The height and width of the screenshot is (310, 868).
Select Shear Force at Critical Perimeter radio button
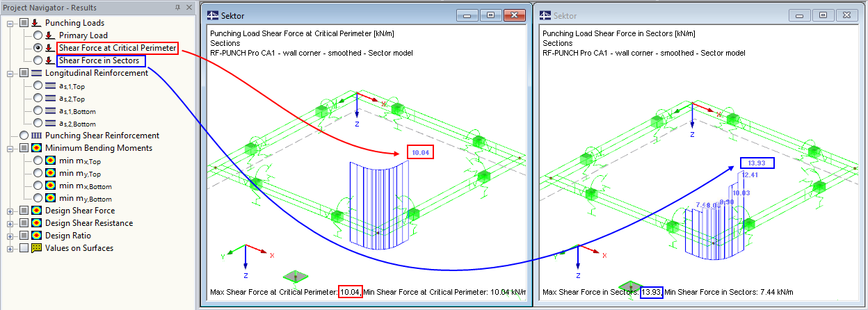pos(38,48)
